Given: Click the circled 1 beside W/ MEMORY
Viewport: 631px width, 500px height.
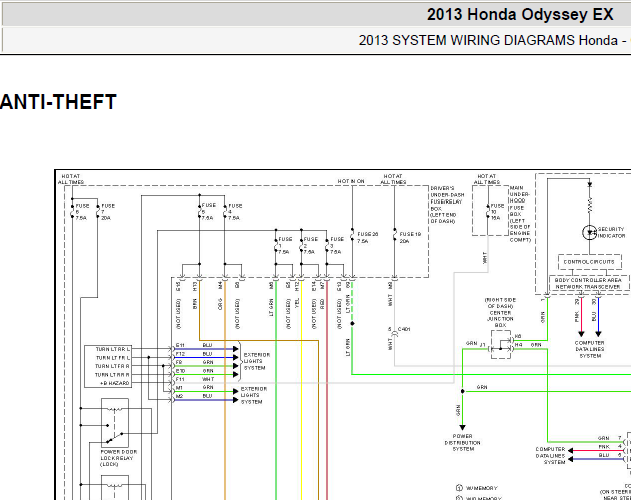Looking at the screenshot, I should point(459,488).
